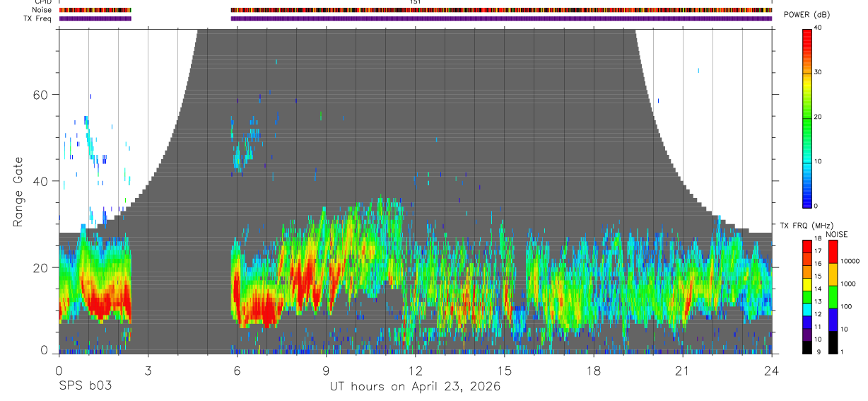
Task: Click the purple TX Freq strip
Action: click(501, 18)
